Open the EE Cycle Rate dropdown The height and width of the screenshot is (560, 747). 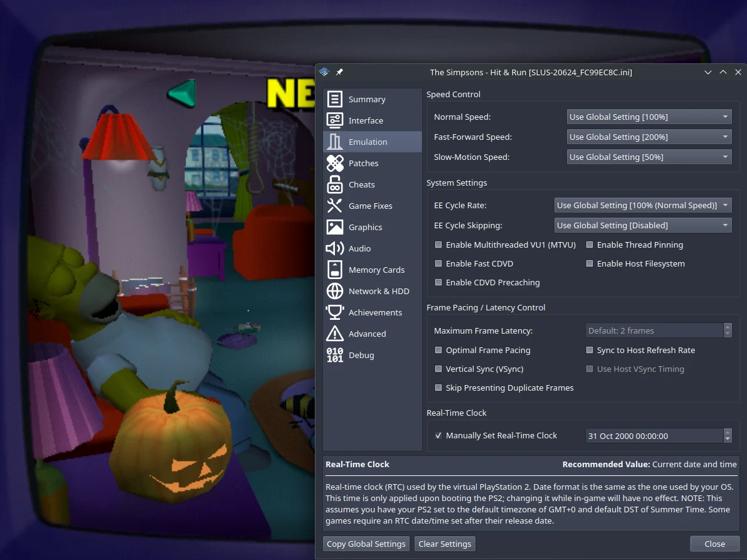pos(642,205)
